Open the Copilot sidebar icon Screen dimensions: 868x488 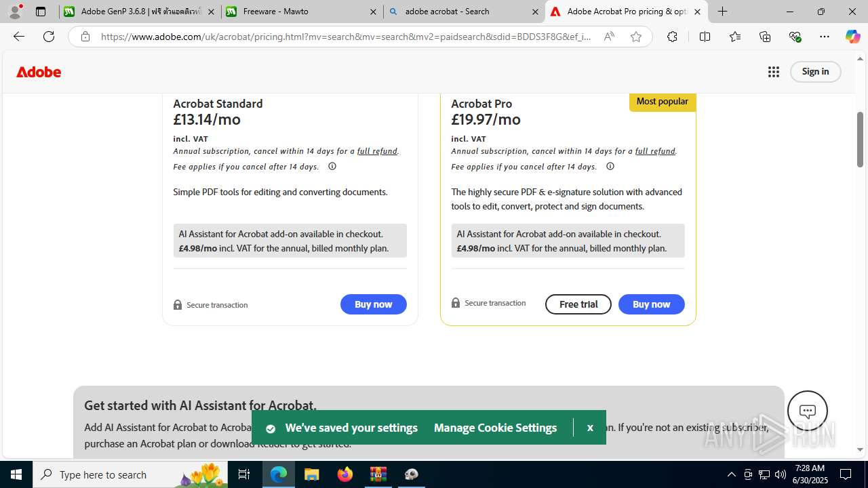click(852, 37)
